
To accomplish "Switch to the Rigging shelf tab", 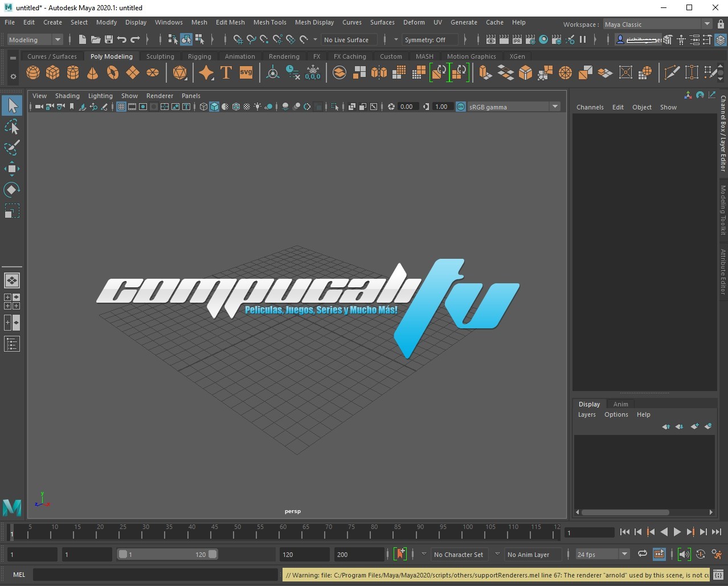I will click(199, 56).
